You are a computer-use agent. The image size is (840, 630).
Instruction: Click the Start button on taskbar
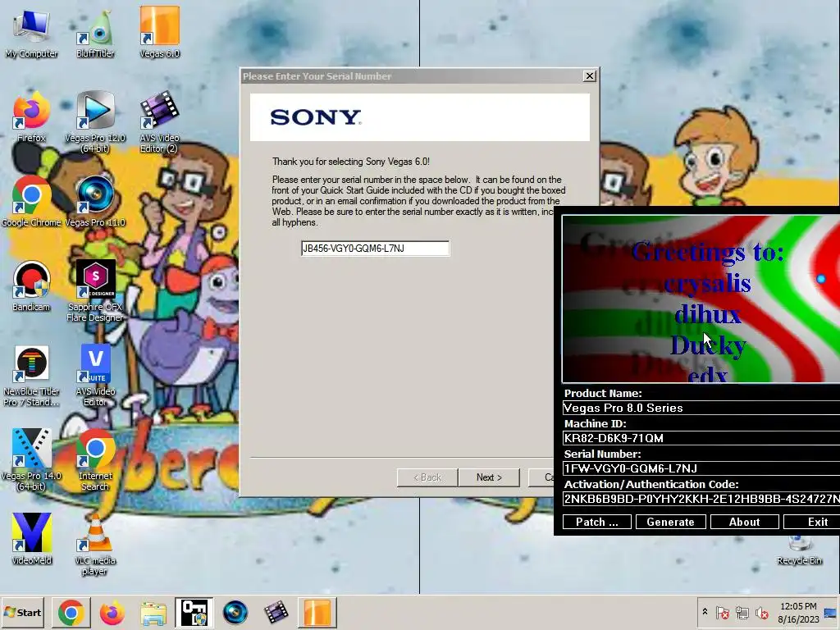[x=22, y=612]
